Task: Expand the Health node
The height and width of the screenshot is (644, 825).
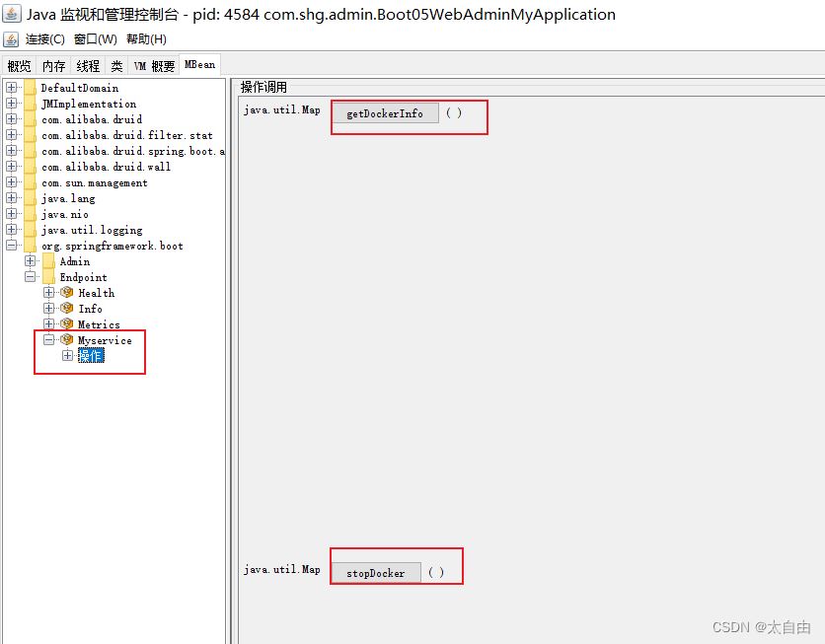Action: coord(48,292)
